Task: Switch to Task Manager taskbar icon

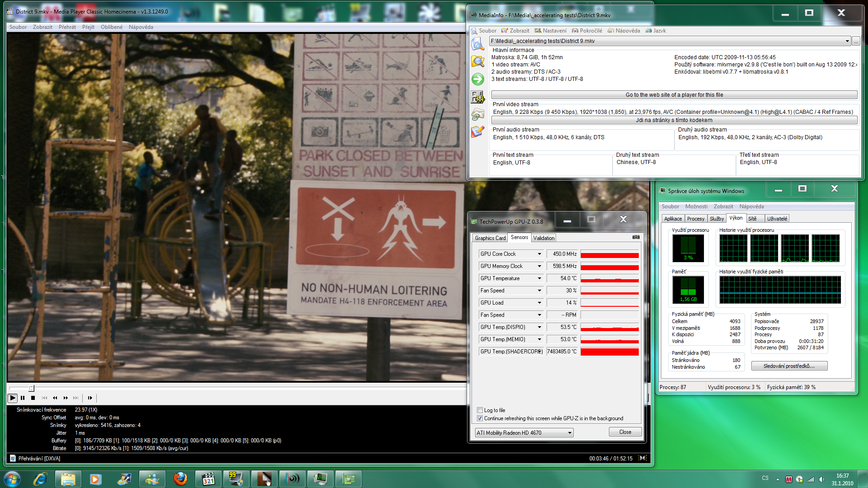Action: point(321,479)
